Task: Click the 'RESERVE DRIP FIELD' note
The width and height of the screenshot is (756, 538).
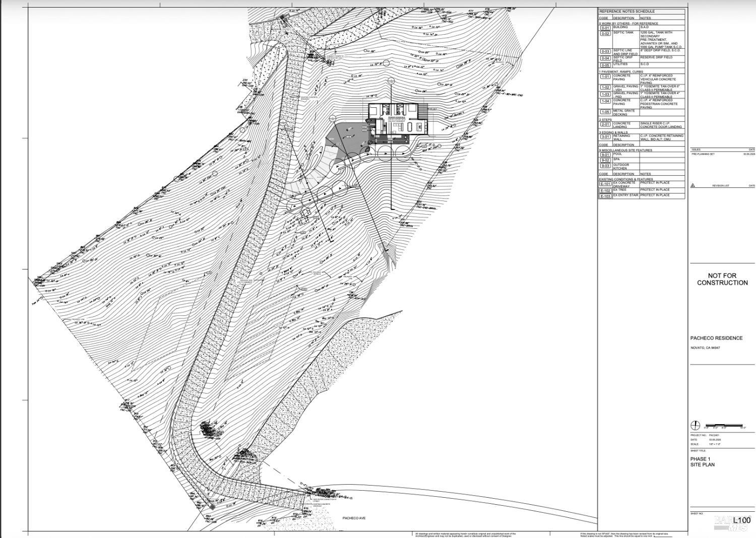Action: (x=656, y=57)
